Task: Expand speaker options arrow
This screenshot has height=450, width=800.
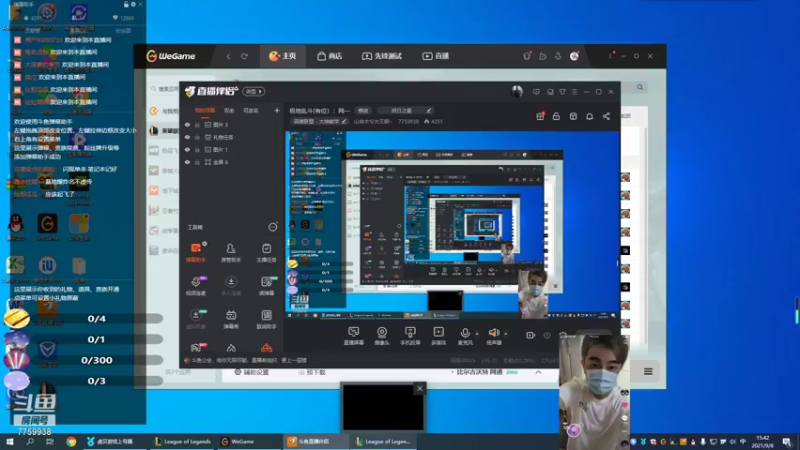Action: pyautogui.click(x=506, y=334)
